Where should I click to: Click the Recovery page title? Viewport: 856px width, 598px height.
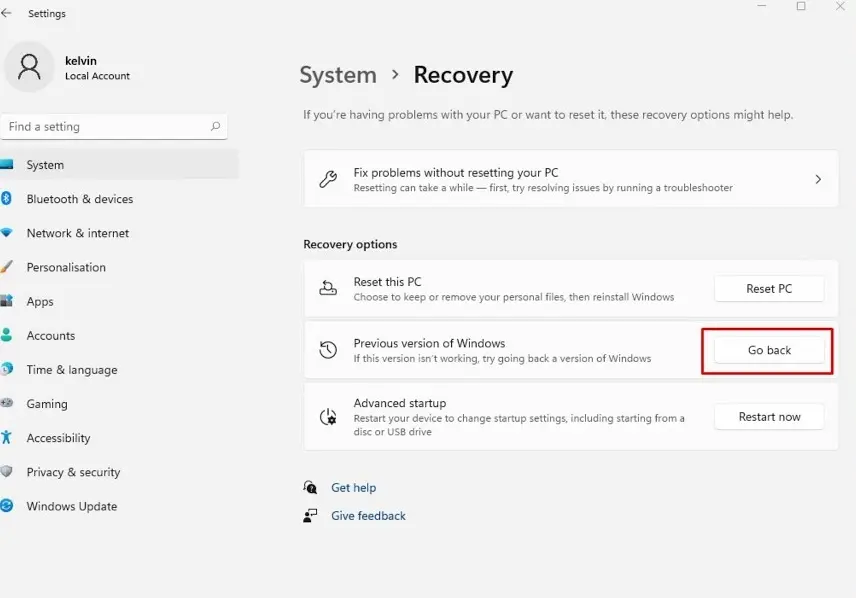point(463,75)
